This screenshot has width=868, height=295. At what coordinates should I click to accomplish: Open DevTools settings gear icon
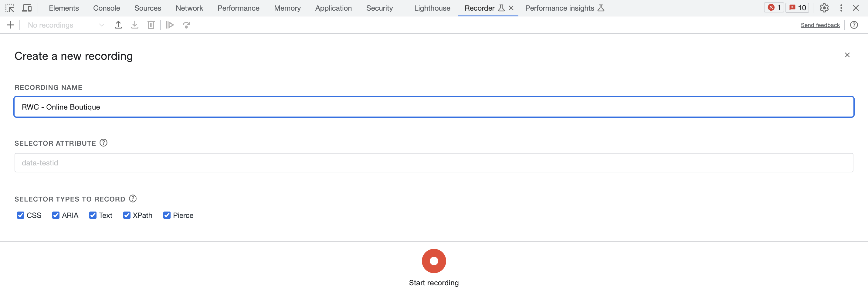(824, 8)
